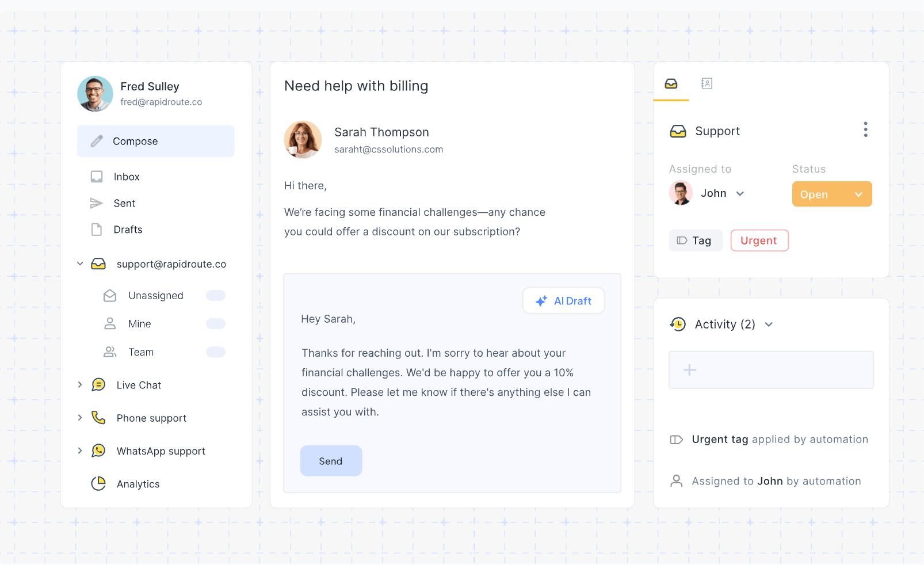Click the Support inbox icon in details panel
This screenshot has height=565, width=924.
click(678, 131)
